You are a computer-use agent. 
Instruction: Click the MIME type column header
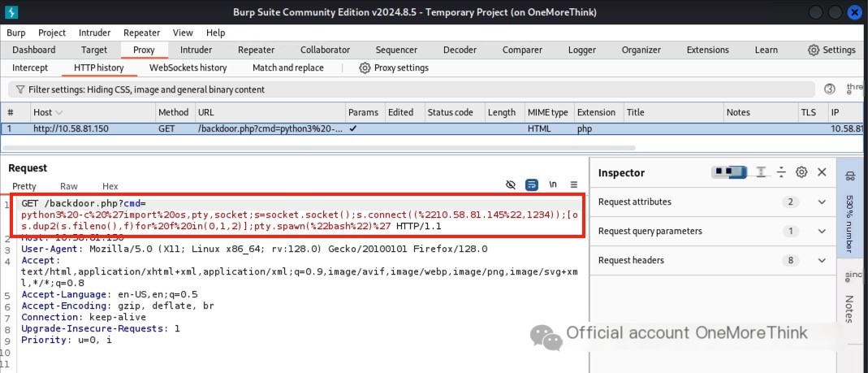coord(549,112)
